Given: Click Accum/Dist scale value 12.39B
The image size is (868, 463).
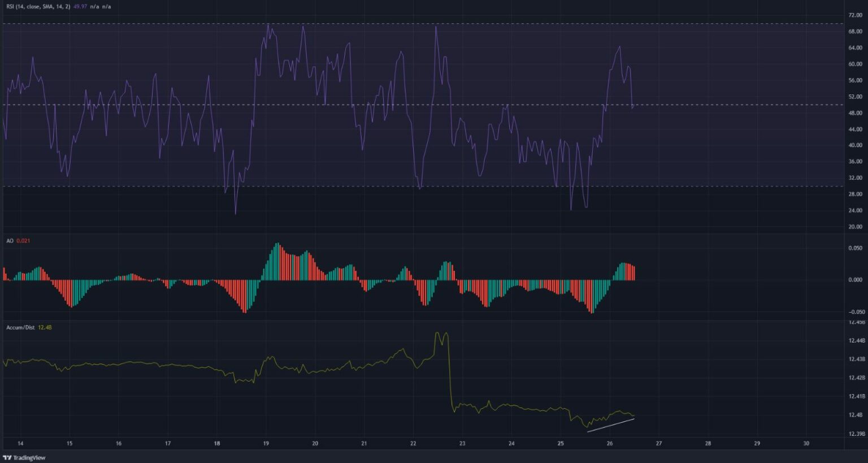Looking at the screenshot, I should [857, 434].
